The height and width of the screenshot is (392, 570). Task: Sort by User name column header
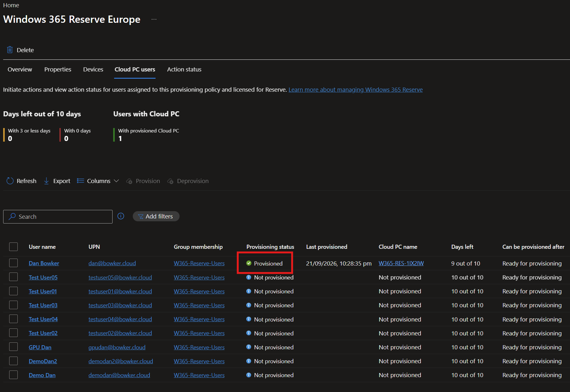(42, 247)
